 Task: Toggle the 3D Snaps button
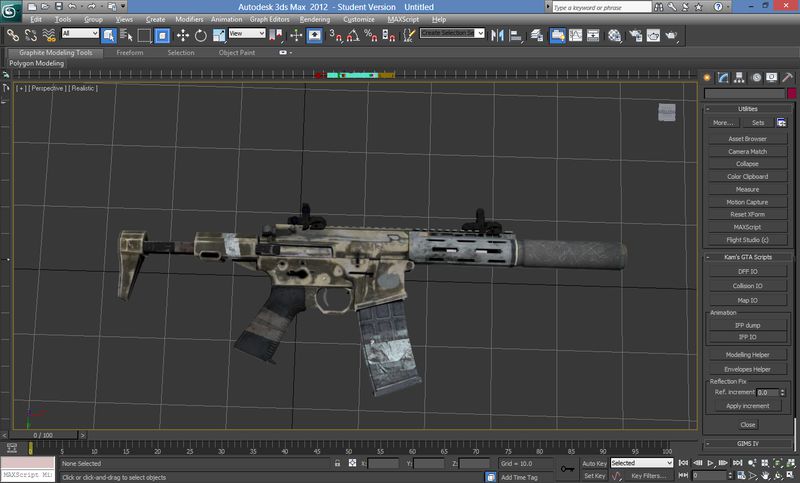pos(336,35)
